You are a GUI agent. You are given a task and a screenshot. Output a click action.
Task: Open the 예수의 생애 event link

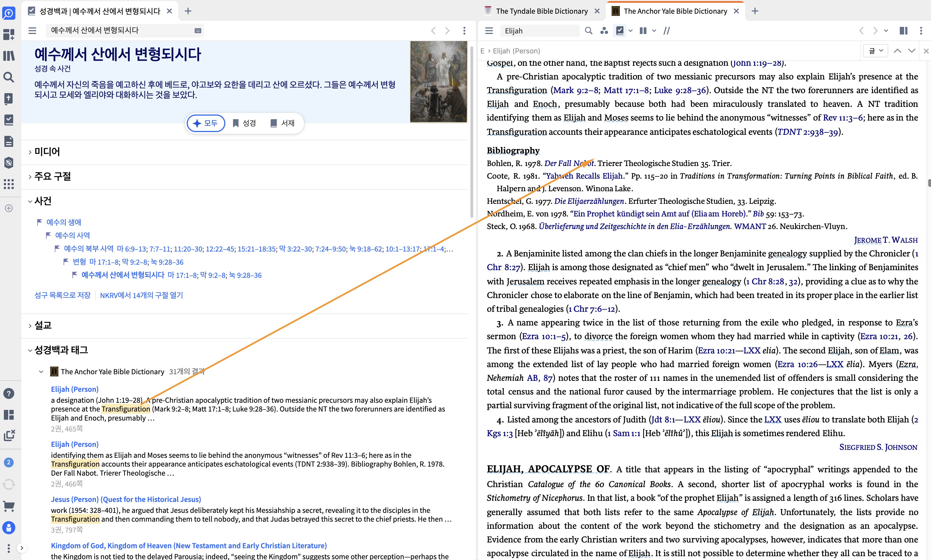pos(64,222)
